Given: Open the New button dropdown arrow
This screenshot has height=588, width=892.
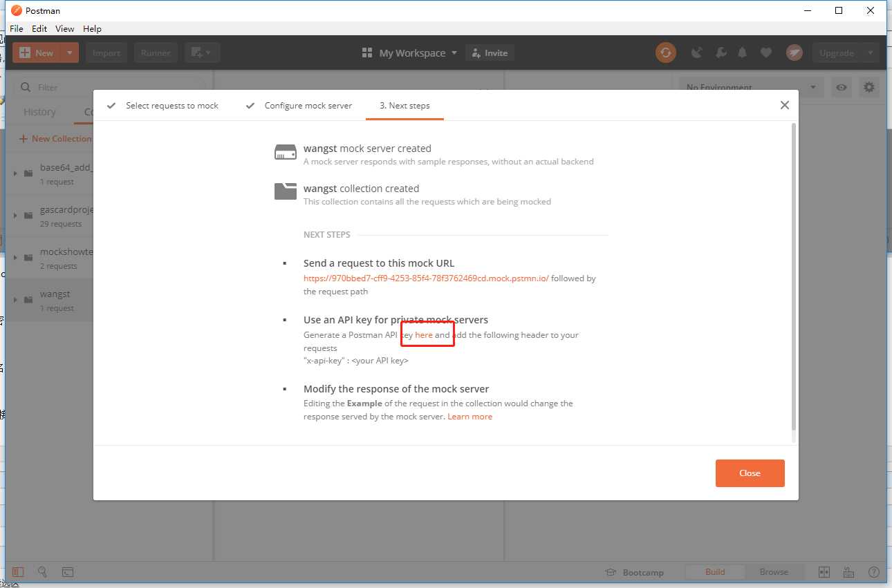Looking at the screenshot, I should click(x=70, y=53).
